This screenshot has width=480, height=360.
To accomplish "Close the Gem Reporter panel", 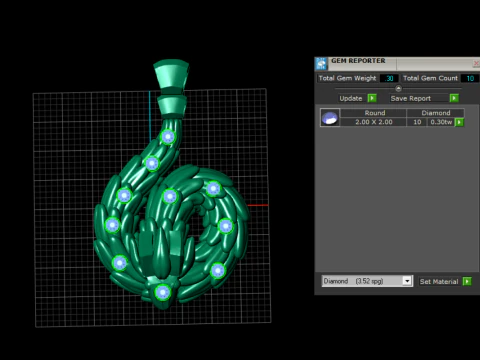I will 476,63.
